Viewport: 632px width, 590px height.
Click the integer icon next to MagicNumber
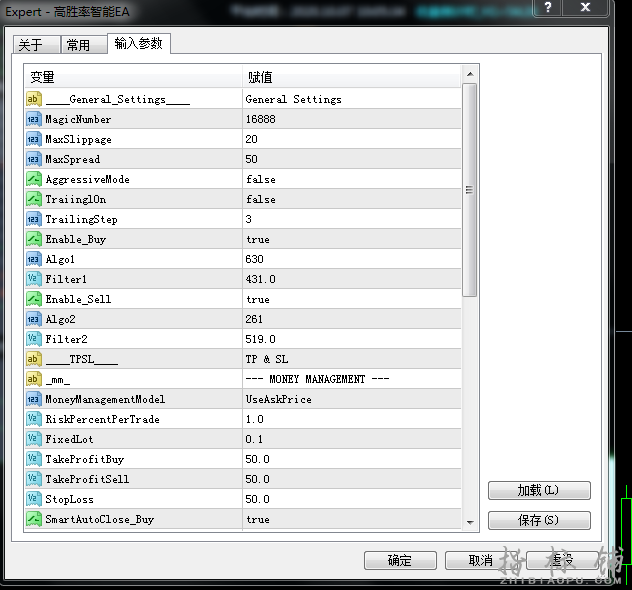[34, 119]
